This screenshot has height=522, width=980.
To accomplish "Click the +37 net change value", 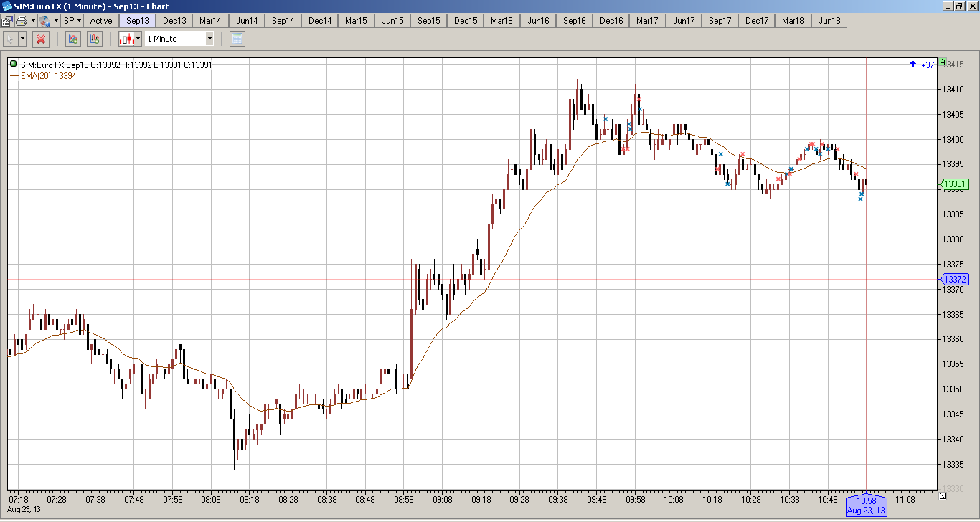I will coord(928,65).
